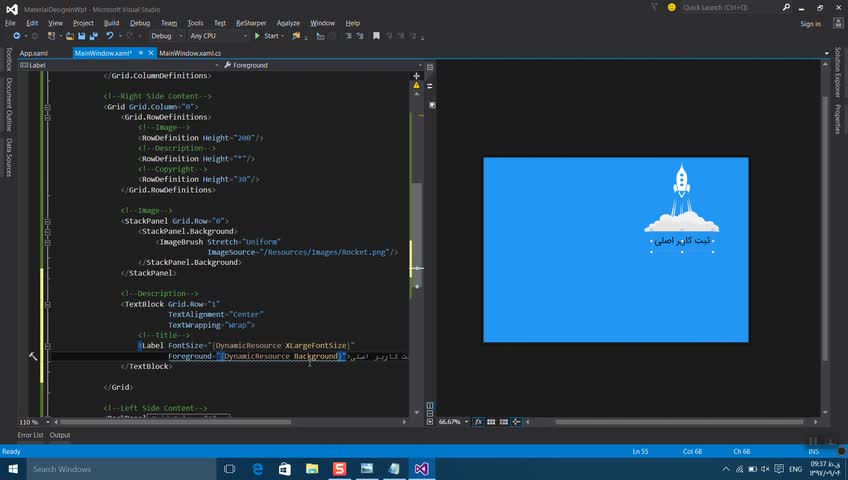Click the editor vertical scrollbar thumb
This screenshot has height=480, width=848.
tap(417, 235)
